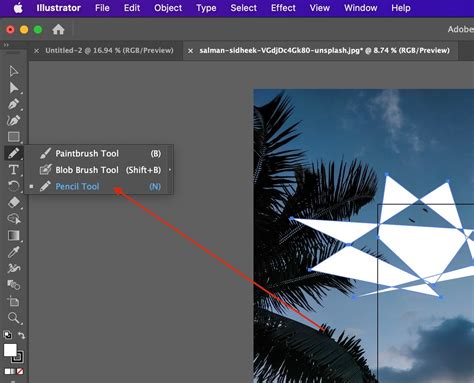Open the Object menu
The height and width of the screenshot is (383, 474).
point(168,8)
